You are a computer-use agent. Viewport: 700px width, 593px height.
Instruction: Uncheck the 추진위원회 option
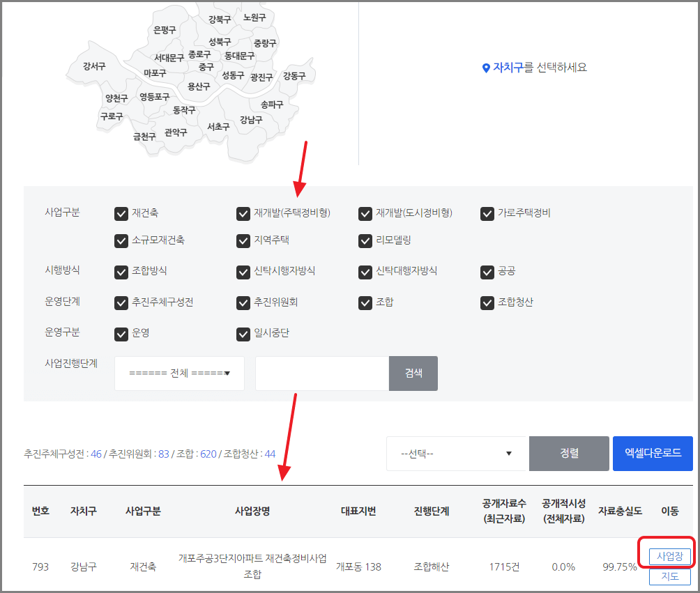(x=243, y=302)
